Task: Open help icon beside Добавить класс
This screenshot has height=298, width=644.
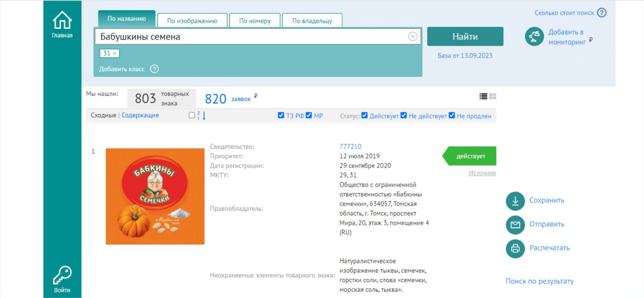Action: pyautogui.click(x=155, y=69)
